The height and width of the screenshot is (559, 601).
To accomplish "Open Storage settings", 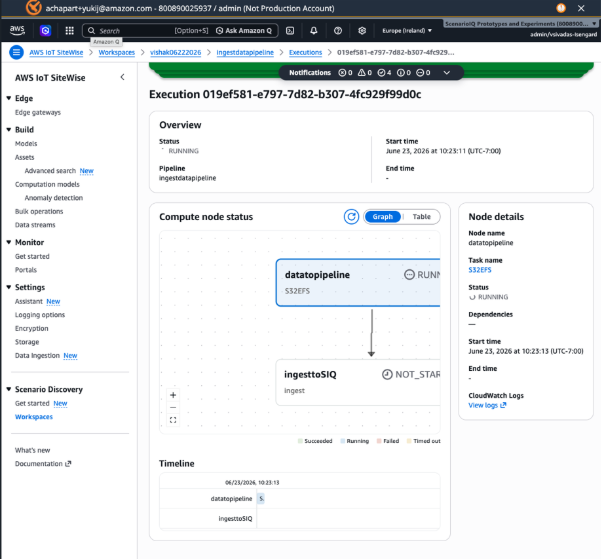I will pyautogui.click(x=27, y=342).
